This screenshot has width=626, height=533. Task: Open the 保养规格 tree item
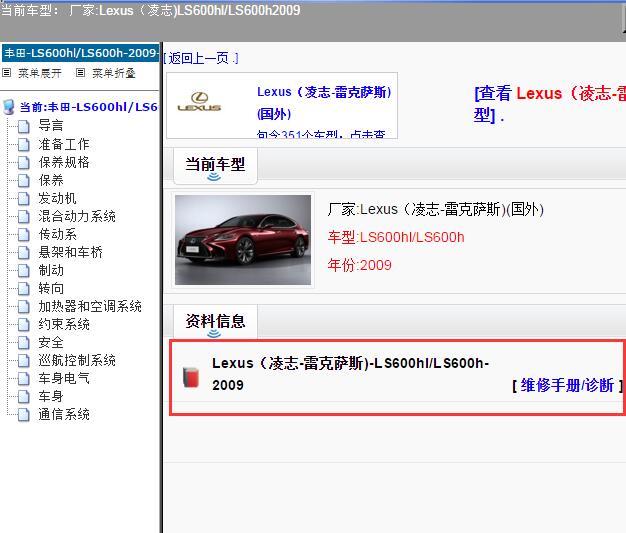tap(64, 162)
